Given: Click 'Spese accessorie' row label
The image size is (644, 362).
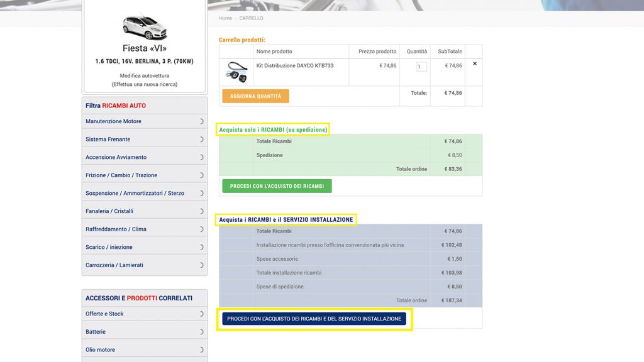Looking at the screenshot, I should 277,259.
